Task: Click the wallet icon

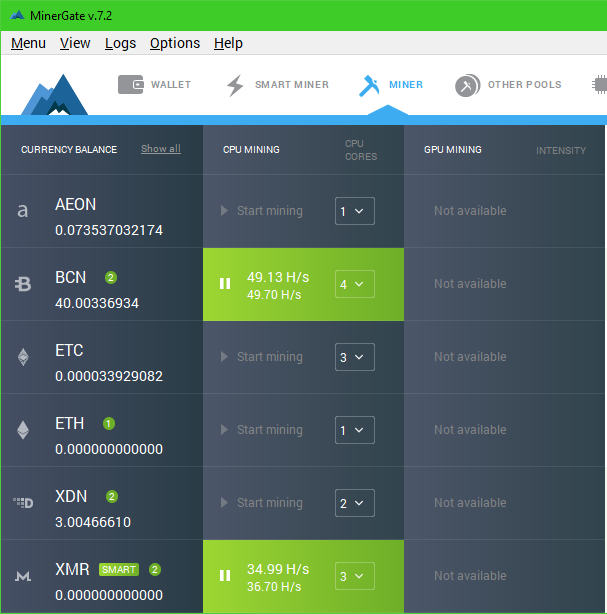Action: [131, 85]
